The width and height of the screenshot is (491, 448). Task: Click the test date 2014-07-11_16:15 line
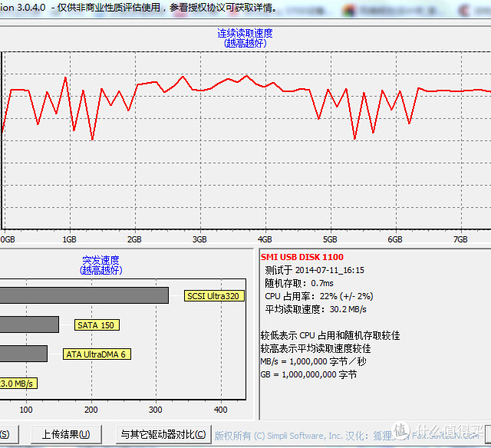315,270
